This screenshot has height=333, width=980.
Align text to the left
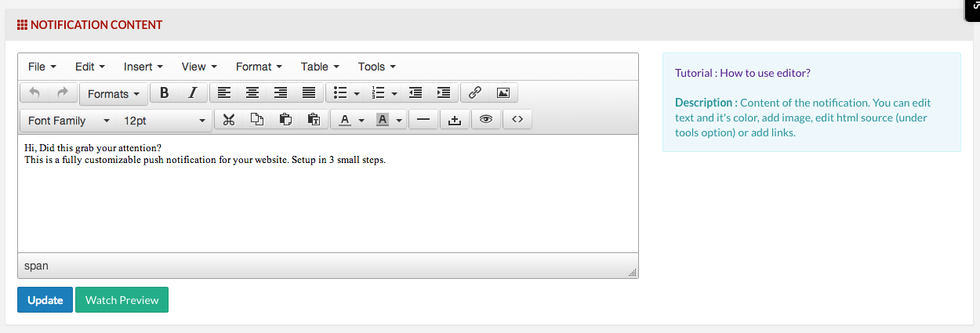[x=224, y=93]
